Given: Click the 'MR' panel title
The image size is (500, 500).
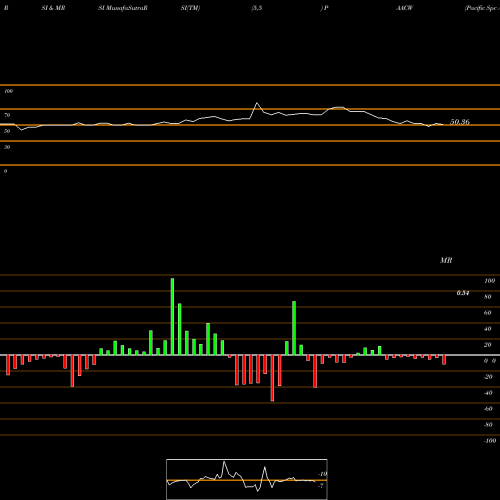Looking at the screenshot, I should coord(446,260).
